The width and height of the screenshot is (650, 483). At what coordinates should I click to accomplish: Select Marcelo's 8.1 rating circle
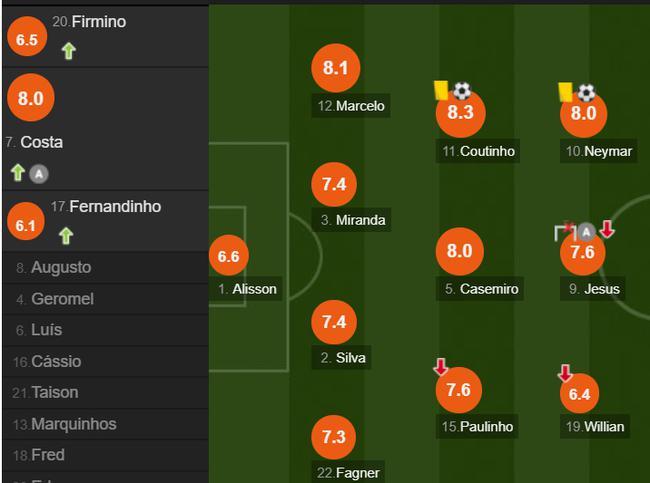(x=335, y=68)
